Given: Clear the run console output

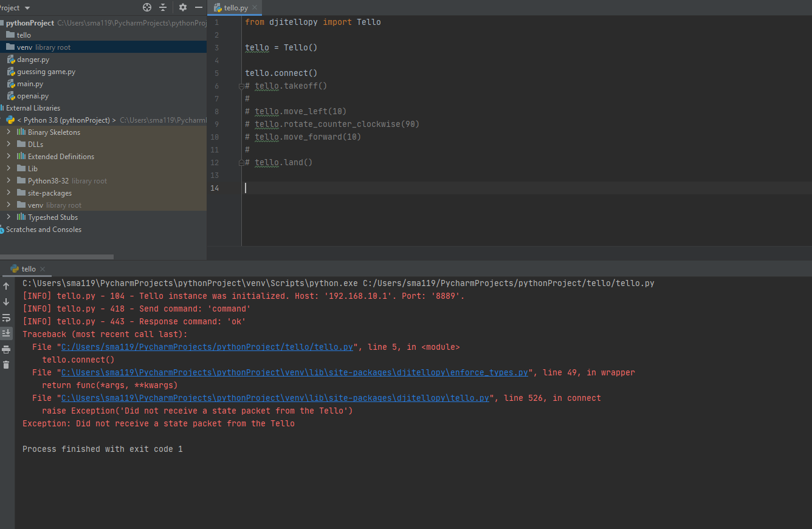Looking at the screenshot, I should [6, 364].
